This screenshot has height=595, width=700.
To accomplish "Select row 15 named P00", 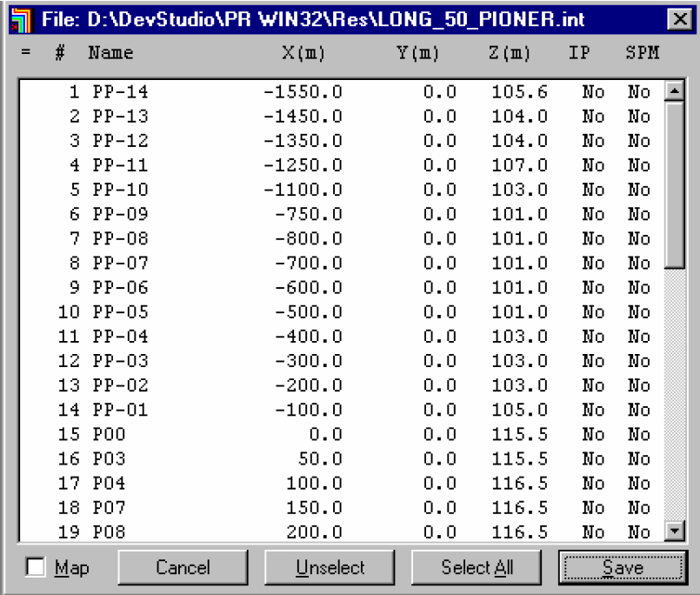I will click(x=342, y=434).
